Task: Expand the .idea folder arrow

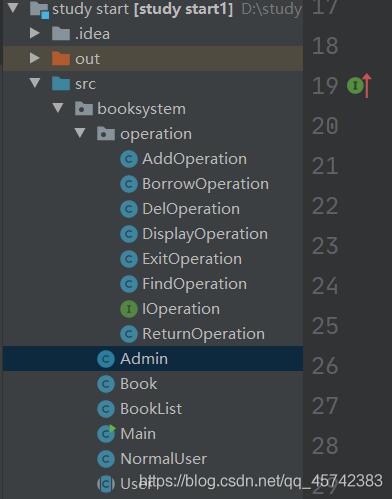Action: coord(35,33)
